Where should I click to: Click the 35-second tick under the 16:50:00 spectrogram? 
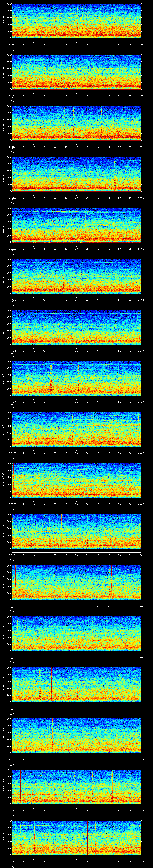87,249
